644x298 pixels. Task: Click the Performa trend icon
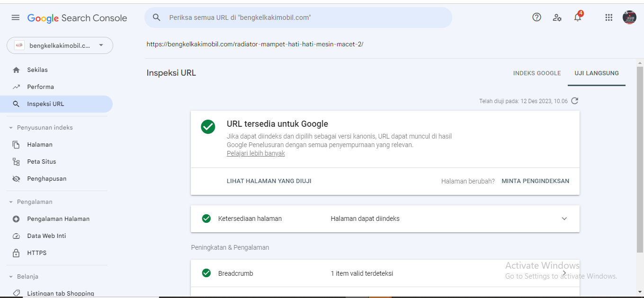point(17,87)
